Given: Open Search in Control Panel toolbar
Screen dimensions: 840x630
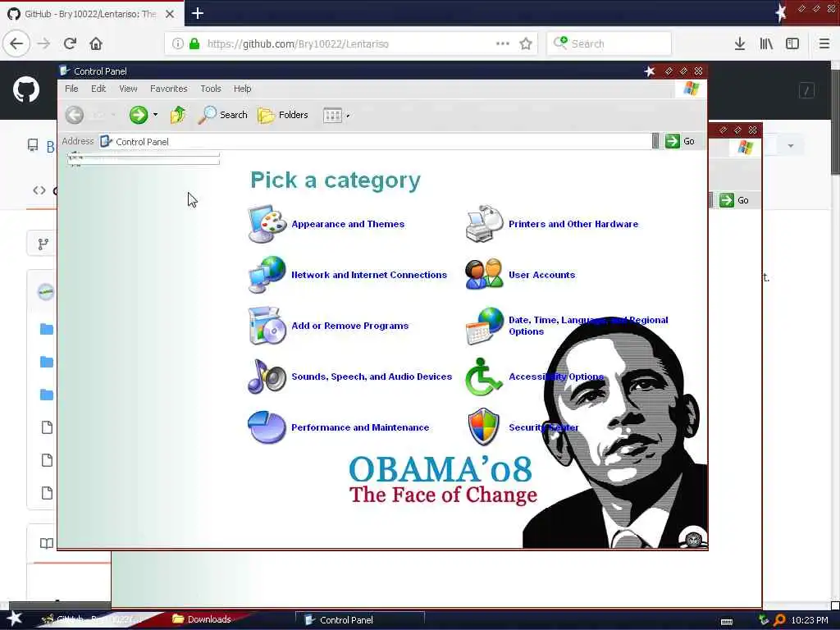Looking at the screenshot, I should [223, 115].
